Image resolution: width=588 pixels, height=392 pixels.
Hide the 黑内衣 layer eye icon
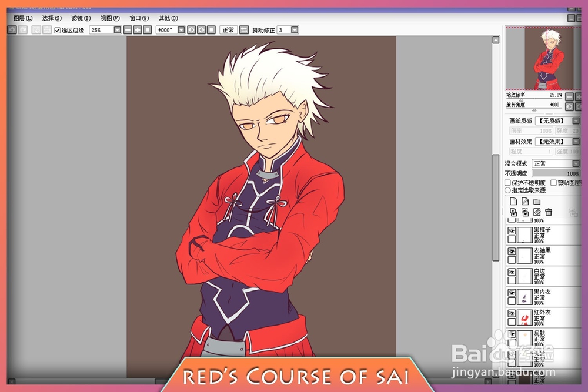point(512,293)
